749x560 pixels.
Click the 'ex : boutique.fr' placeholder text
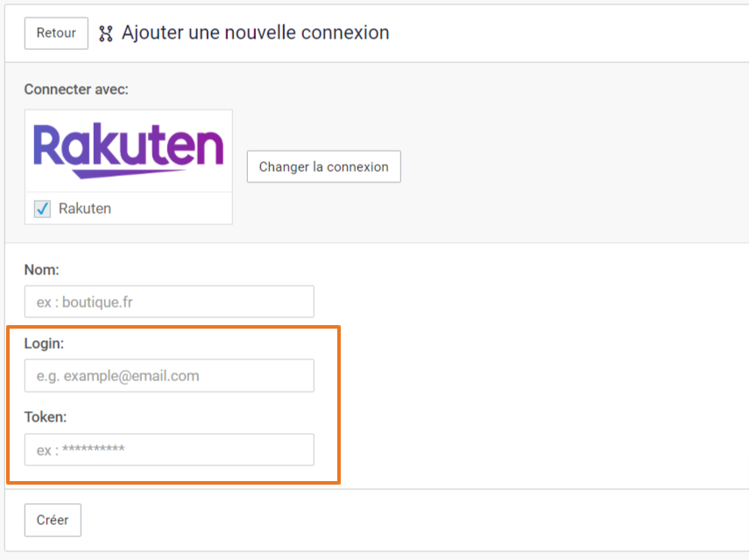85,302
